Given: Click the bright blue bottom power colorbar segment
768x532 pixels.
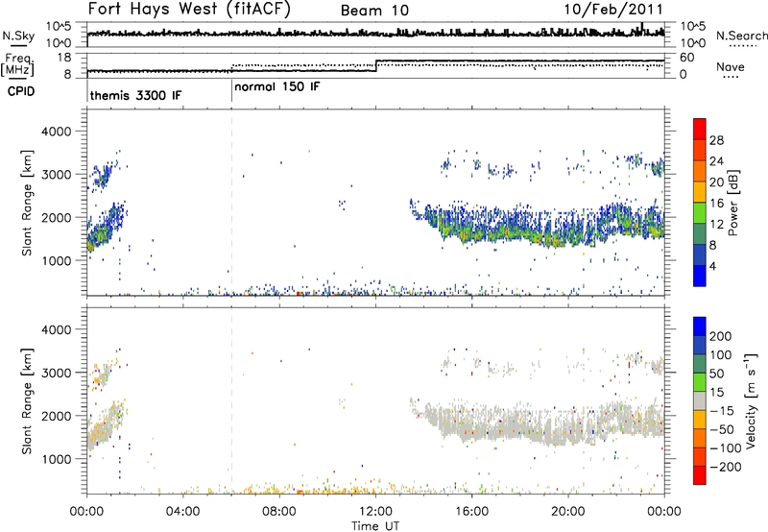Looking at the screenshot, I should 700,276.
